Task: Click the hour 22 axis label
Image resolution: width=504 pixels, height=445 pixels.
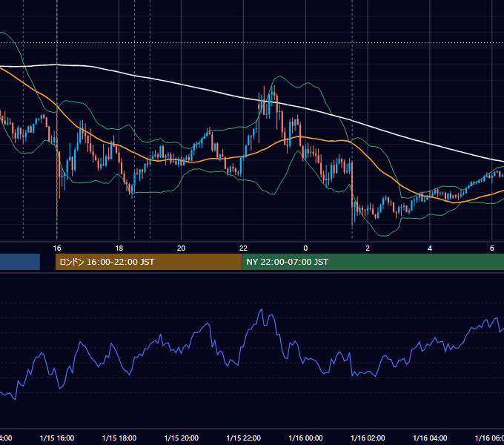Action: (243, 248)
